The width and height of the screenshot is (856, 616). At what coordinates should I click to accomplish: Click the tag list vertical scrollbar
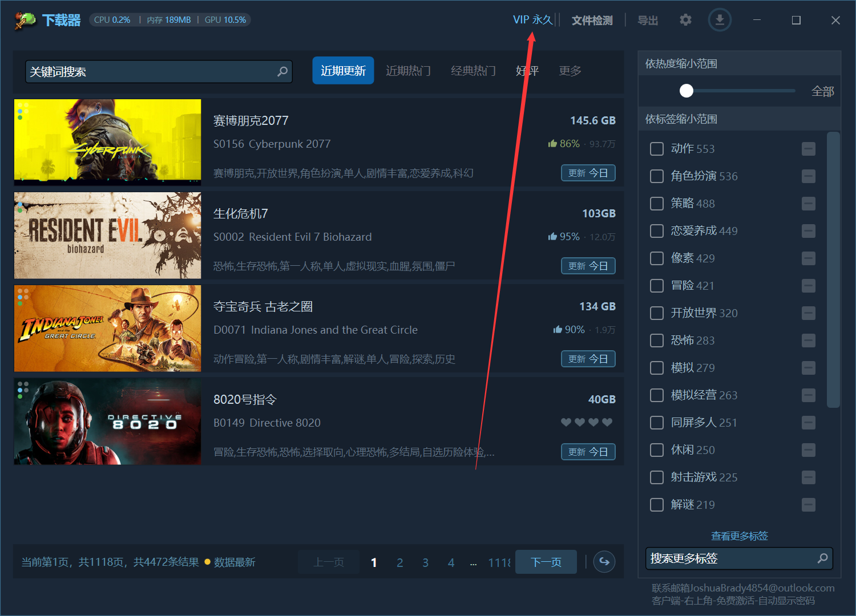pos(833,270)
